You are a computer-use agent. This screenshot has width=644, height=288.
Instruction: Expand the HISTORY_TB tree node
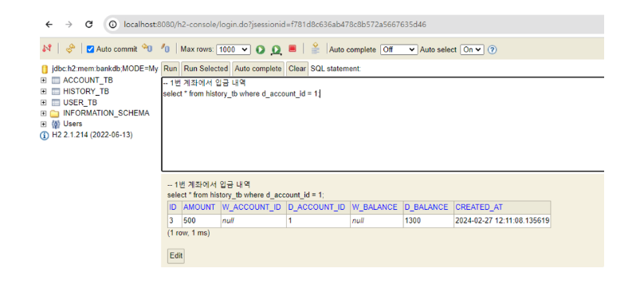coord(43,91)
